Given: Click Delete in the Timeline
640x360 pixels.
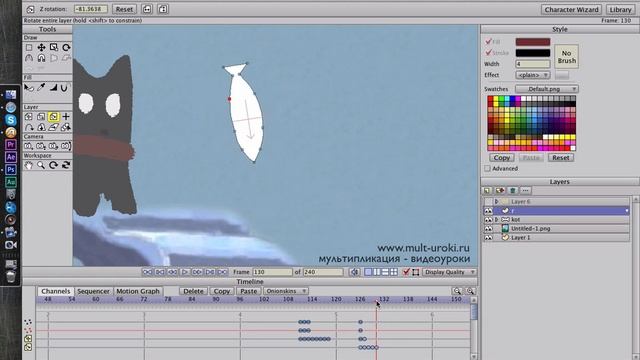Looking at the screenshot, I should tap(193, 291).
